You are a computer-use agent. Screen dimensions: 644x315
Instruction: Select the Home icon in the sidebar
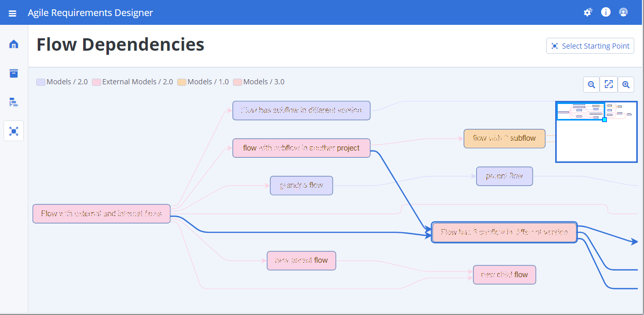13,44
